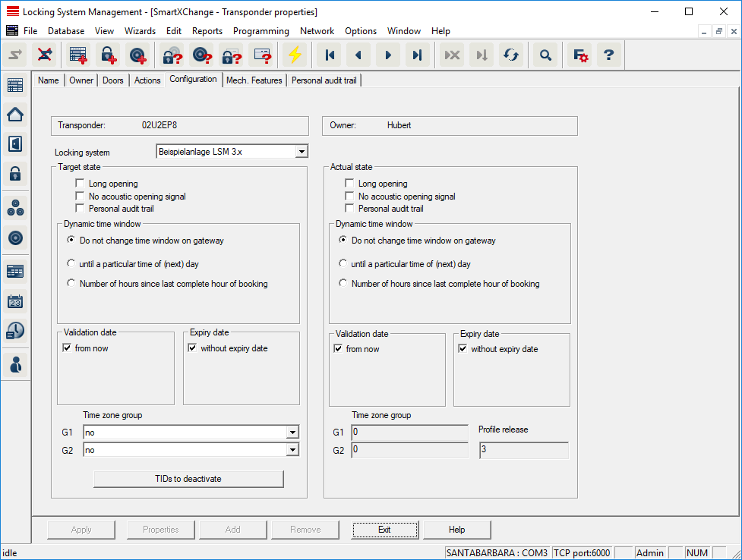Screen dimensions: 742x560
Task: Open the door icon in sidebar
Action: (x=15, y=144)
